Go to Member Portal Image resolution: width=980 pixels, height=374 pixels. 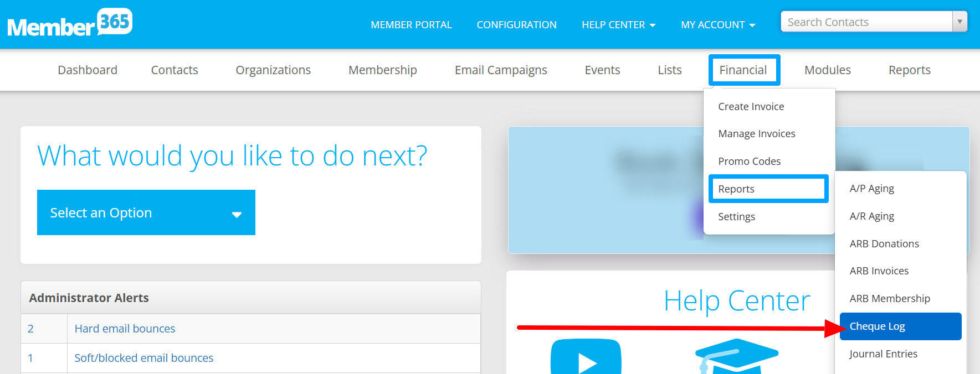[x=411, y=25]
